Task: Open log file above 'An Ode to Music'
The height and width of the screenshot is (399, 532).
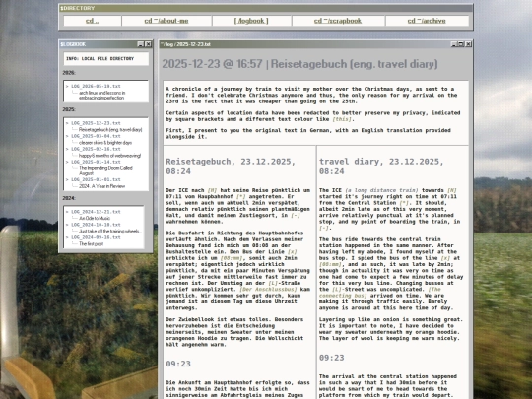Action: [96, 212]
